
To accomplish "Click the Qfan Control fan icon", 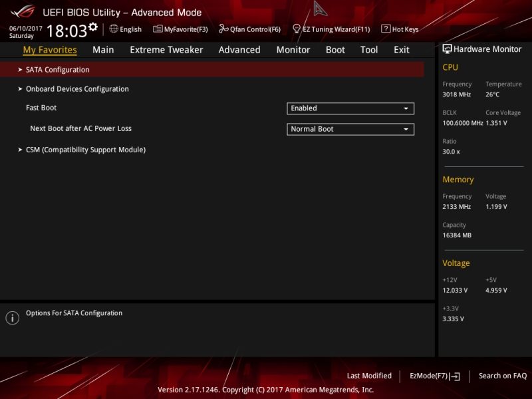I will (223, 29).
